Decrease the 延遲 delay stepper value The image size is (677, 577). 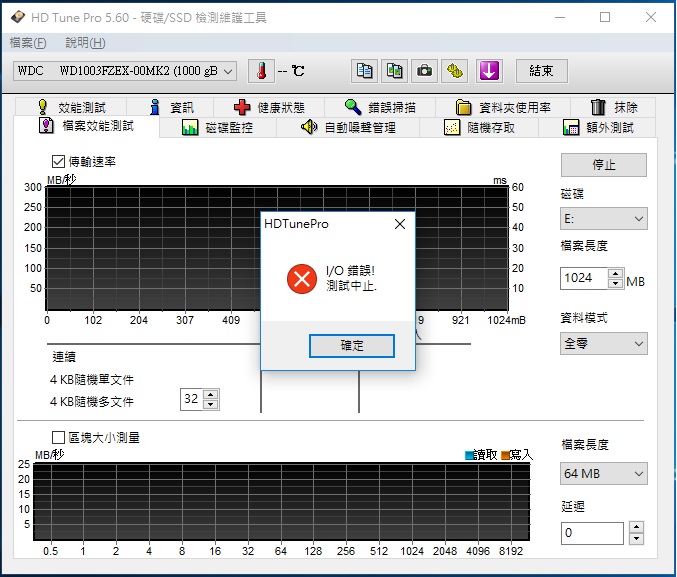tap(636, 539)
